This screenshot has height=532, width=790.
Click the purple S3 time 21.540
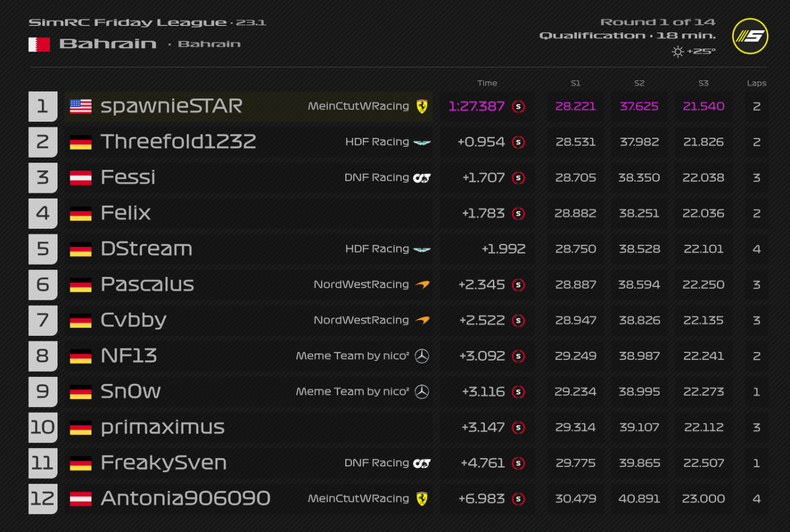704,106
